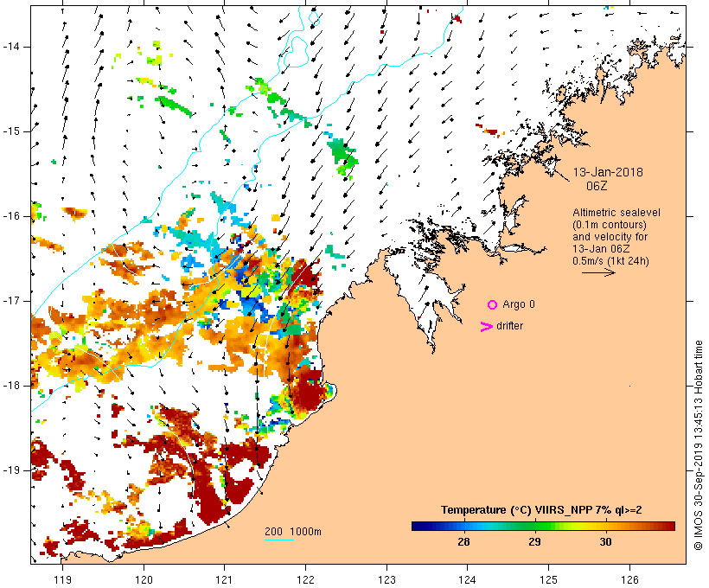Click the 30 label on temperature scale

[606, 541]
